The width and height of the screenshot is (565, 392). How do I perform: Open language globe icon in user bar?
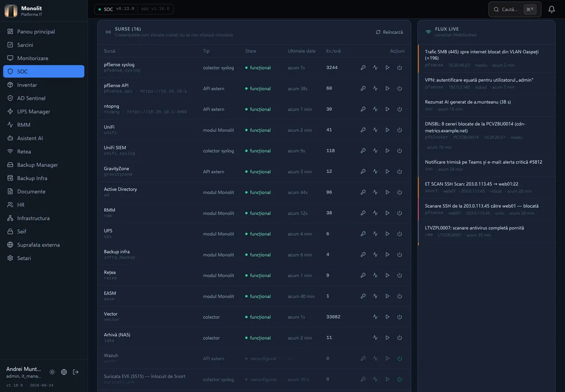(64, 372)
